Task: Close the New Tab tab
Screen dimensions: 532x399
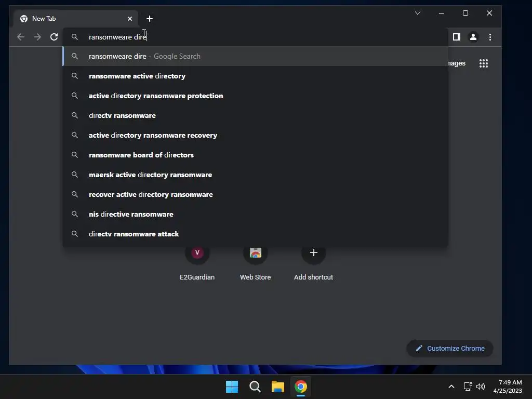Action: coord(129,19)
